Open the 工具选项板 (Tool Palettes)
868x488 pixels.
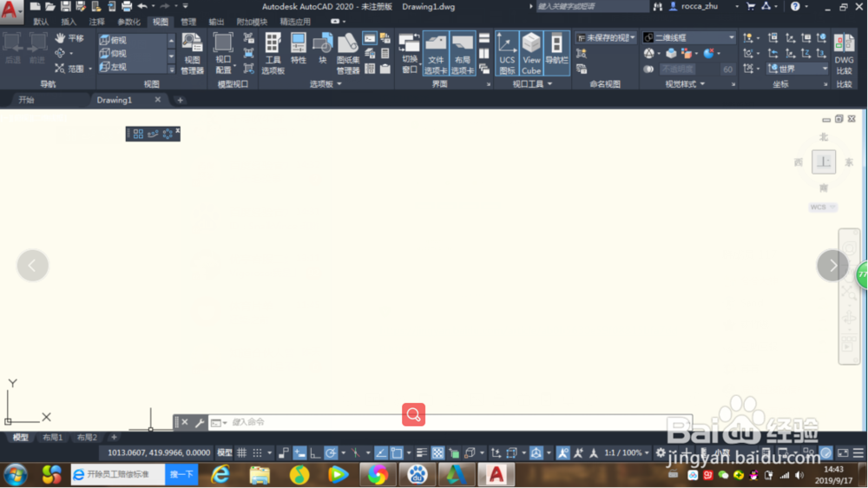[x=273, y=53]
